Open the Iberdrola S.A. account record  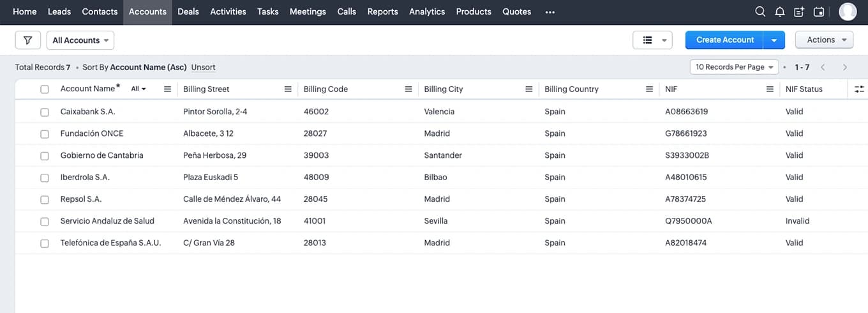click(85, 178)
